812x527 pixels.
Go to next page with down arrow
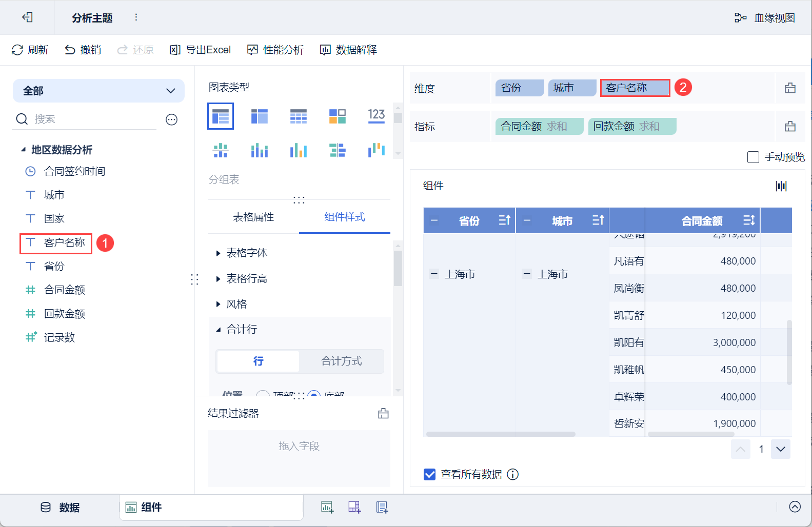[x=781, y=449]
